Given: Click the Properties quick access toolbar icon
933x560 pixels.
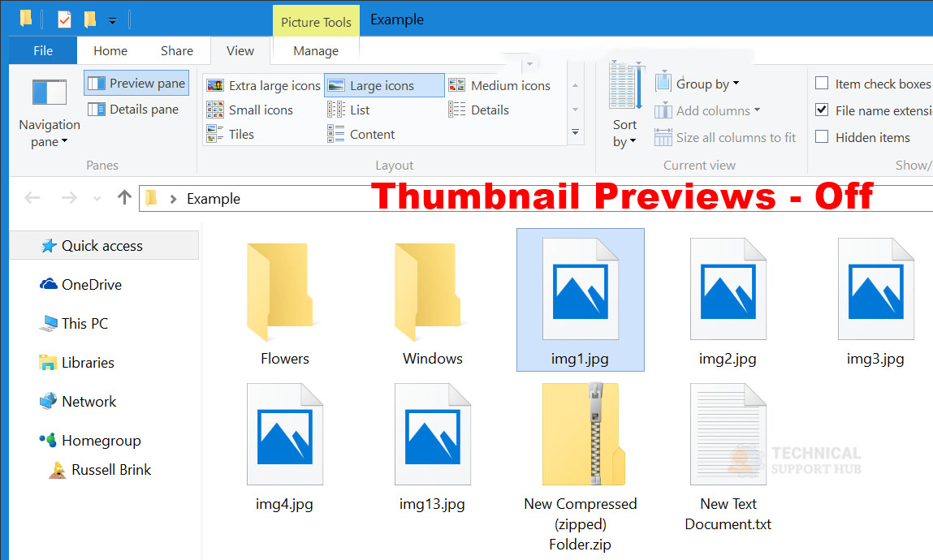Looking at the screenshot, I should pos(64,20).
